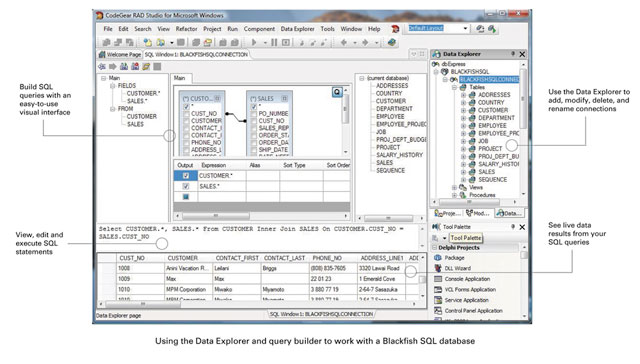Click the maximize icon on SALES table box
Screen dimensions: 640x364
[284, 98]
